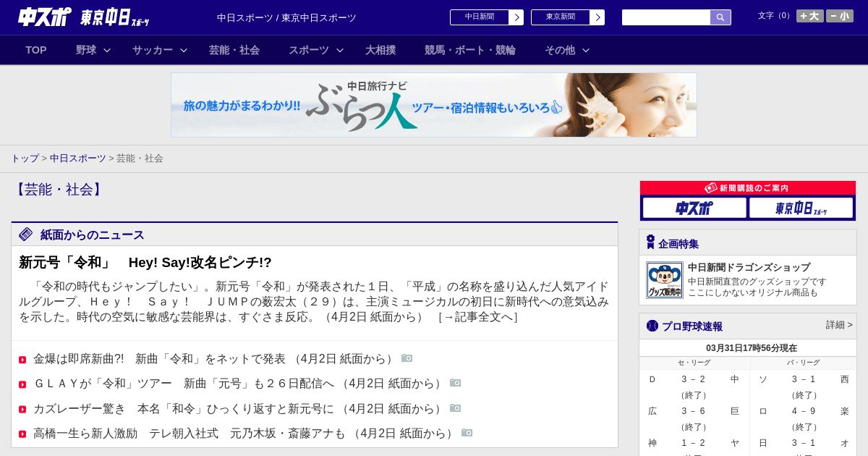This screenshot has height=456, width=868.
Task: Open article 金爆は即席新曲
Action: pos(215,359)
